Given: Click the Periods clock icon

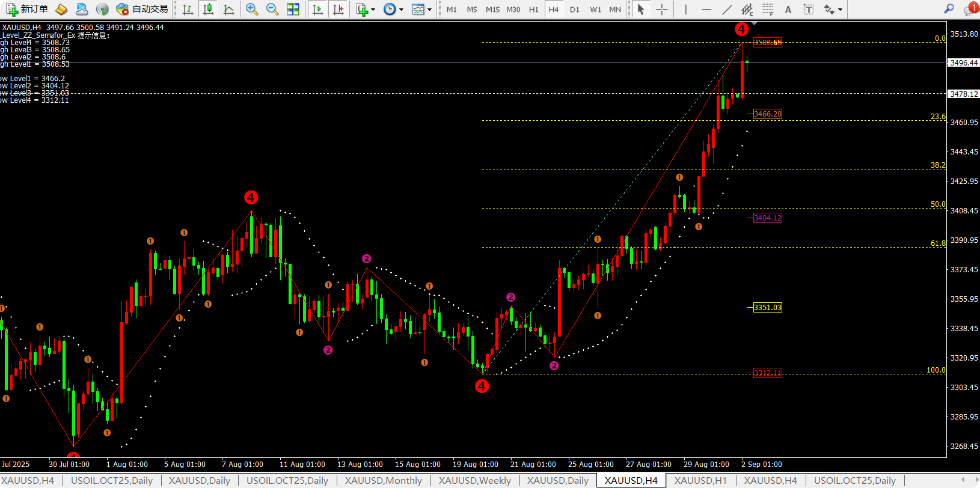Looking at the screenshot, I should (x=390, y=9).
